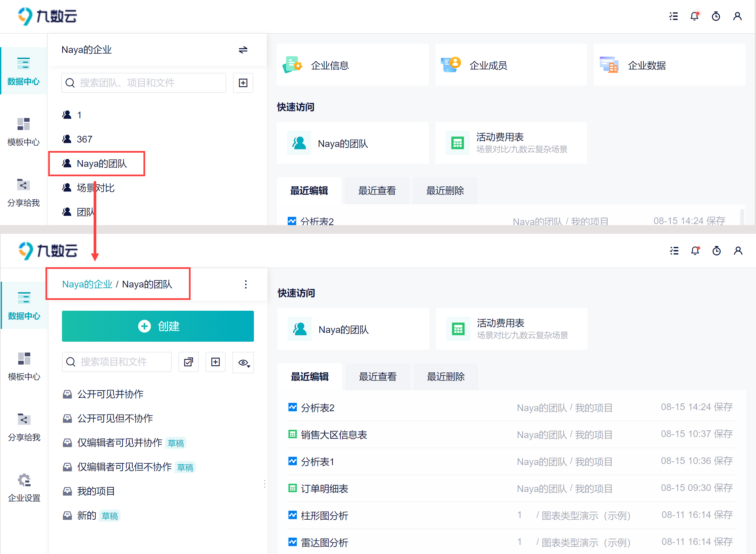756x554 pixels.
Task: Open the 企业信息 card
Action: 353,65
